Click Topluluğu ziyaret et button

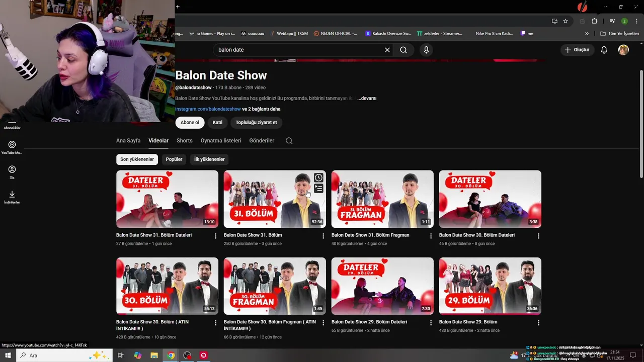point(256,122)
